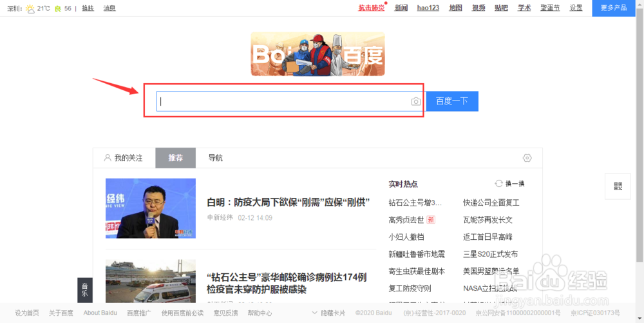Image resolution: width=644 pixels, height=323 pixels.
Task: Click 京ICP证030173号 footer link
Action: [x=595, y=313]
